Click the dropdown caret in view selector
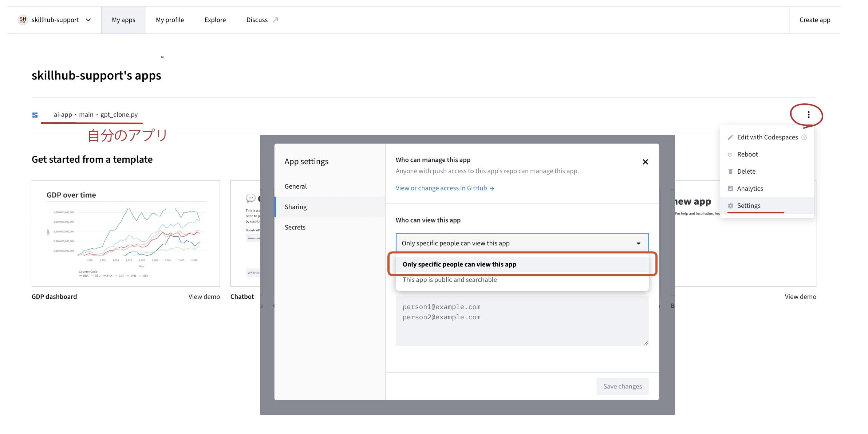This screenshot has height=434, width=868. click(x=639, y=243)
